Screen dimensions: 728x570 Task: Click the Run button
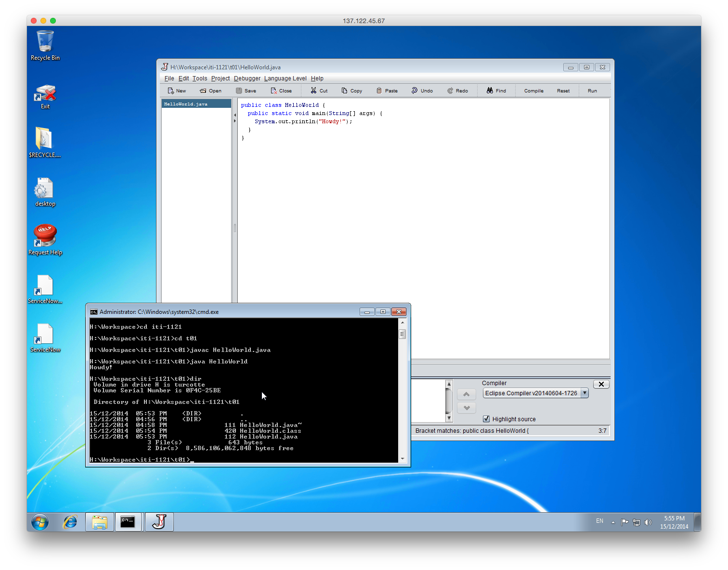tap(592, 91)
